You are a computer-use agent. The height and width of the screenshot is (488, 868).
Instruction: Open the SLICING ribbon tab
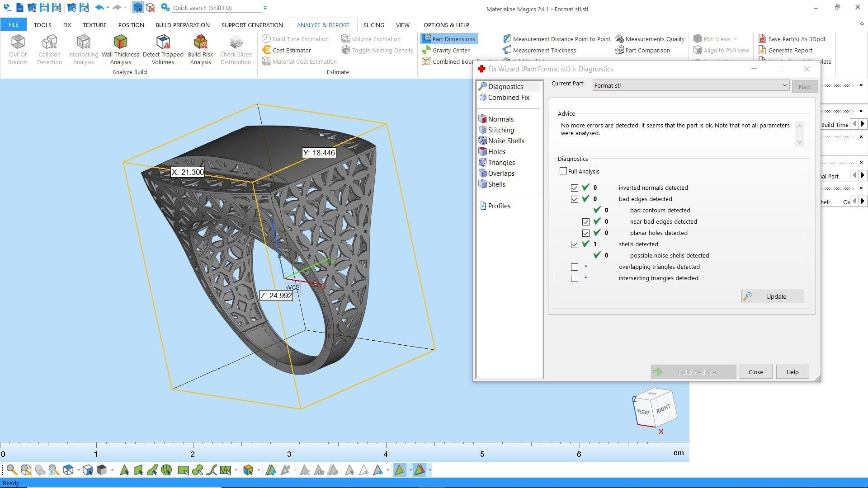click(x=373, y=25)
